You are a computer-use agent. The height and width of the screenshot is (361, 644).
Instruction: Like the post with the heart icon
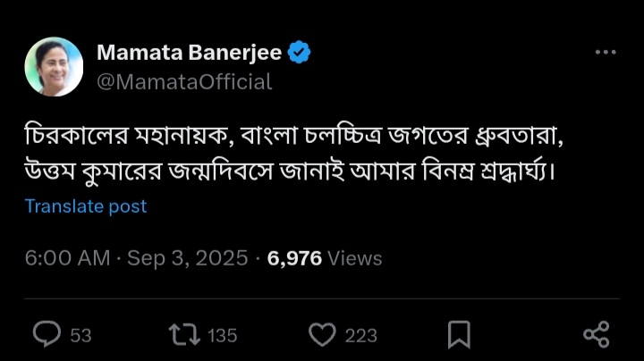coord(321,335)
